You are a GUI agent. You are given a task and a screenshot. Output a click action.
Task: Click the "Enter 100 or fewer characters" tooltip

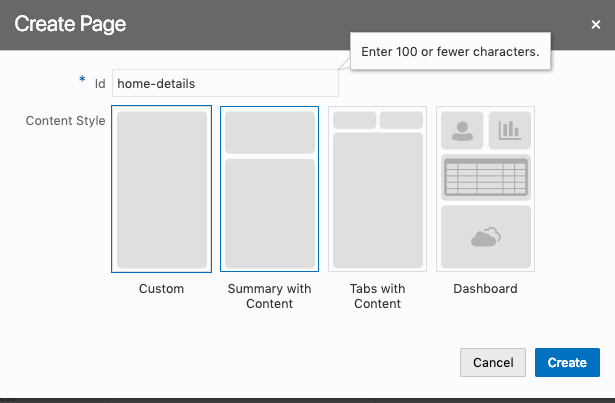(451, 52)
